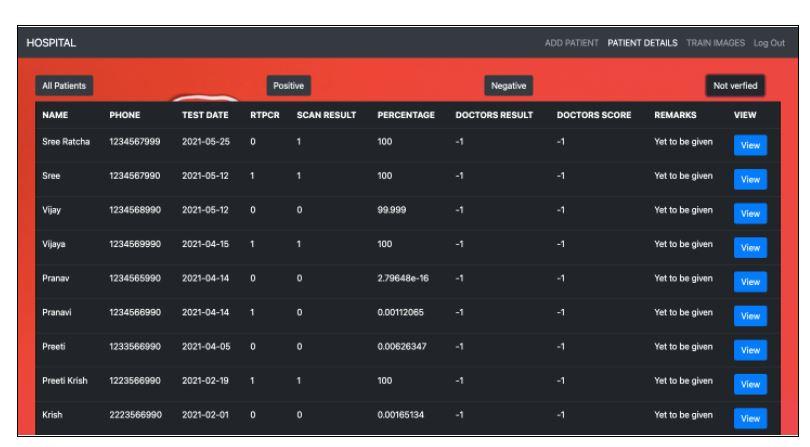The width and height of the screenshot is (810, 447).
Task: Show All Patients filter
Action: [64, 86]
